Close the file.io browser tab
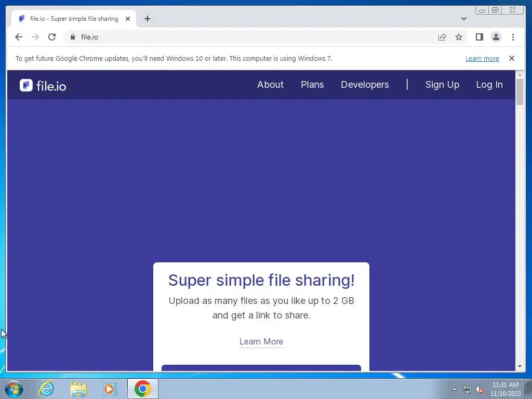This screenshot has width=532, height=399. [128, 19]
